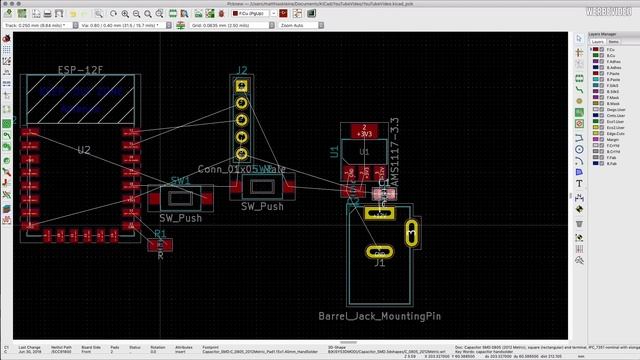This screenshot has width=640, height=360.
Task: Select the draw circle tool
Action: click(579, 149)
